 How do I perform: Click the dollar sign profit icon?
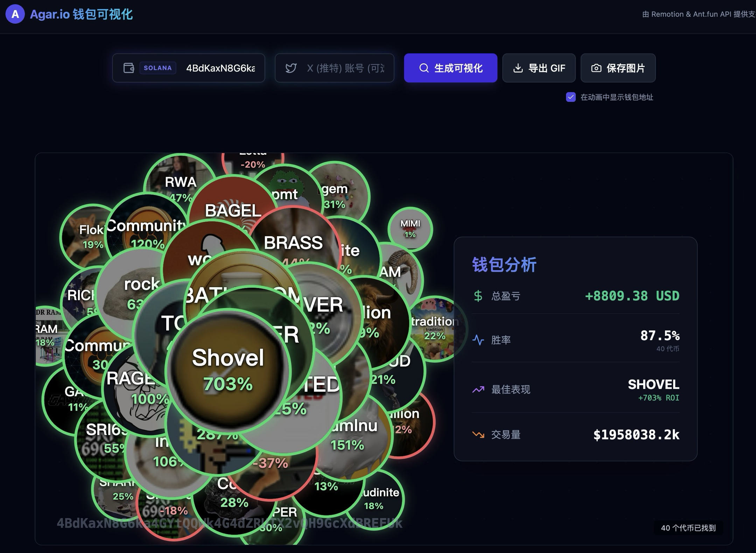[x=478, y=296]
